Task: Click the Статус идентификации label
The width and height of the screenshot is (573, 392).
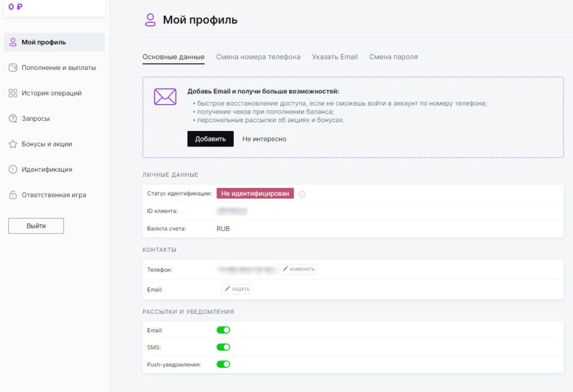Action: tap(180, 193)
